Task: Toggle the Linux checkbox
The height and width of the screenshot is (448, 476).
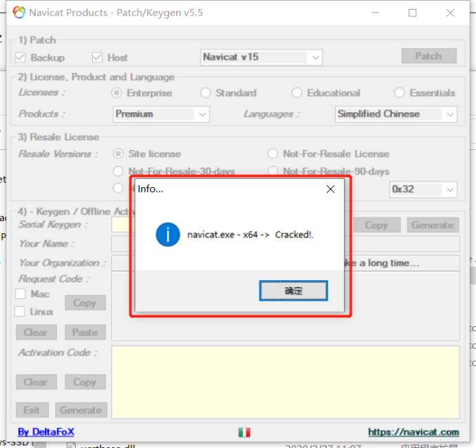Action: (x=20, y=312)
